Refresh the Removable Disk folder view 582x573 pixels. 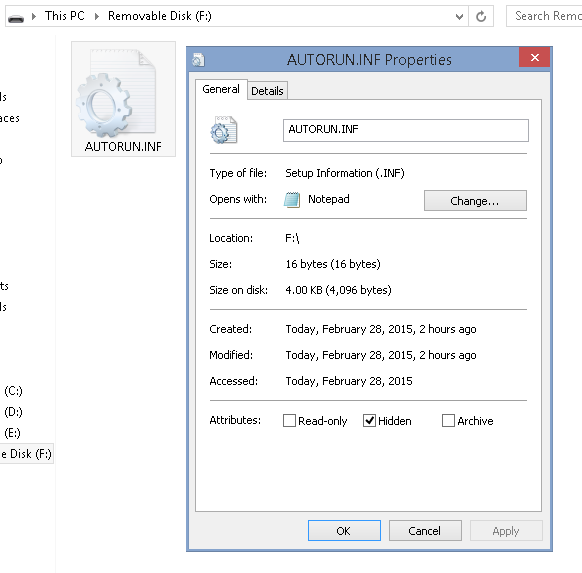tap(481, 16)
